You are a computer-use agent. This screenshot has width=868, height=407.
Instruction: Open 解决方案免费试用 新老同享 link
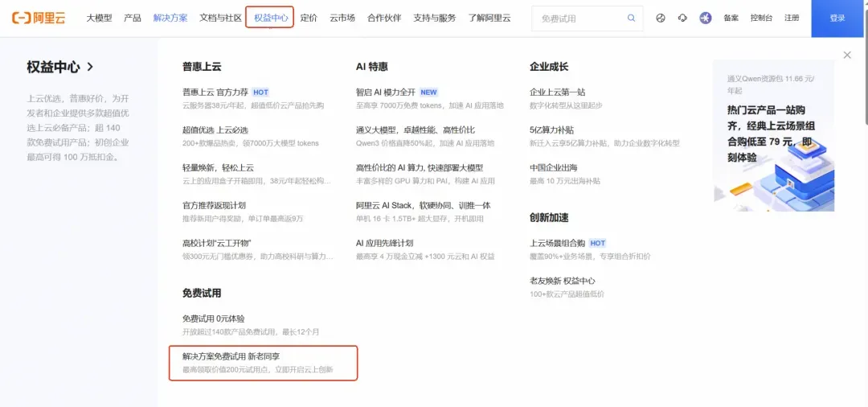[264, 363]
